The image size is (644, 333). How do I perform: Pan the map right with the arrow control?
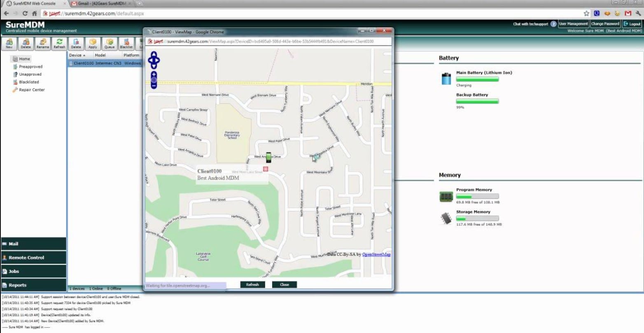(158, 60)
